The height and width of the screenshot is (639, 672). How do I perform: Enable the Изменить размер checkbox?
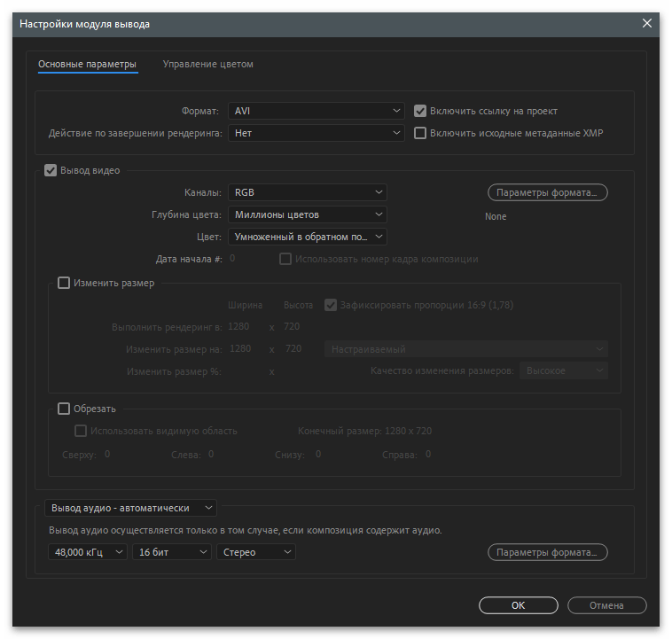(64, 283)
